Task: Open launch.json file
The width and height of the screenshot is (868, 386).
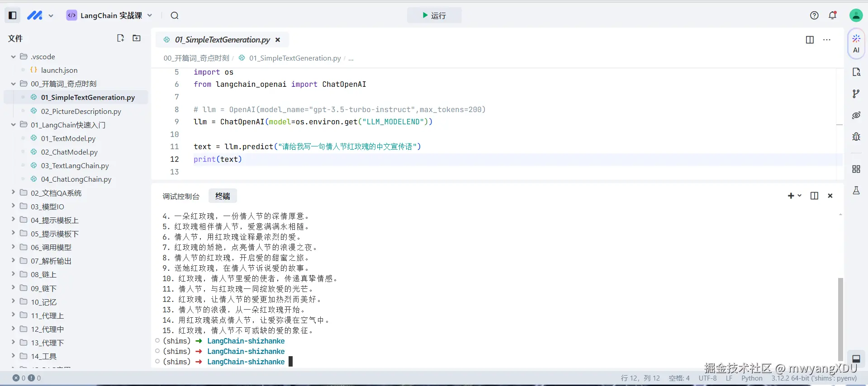Action: click(x=59, y=70)
